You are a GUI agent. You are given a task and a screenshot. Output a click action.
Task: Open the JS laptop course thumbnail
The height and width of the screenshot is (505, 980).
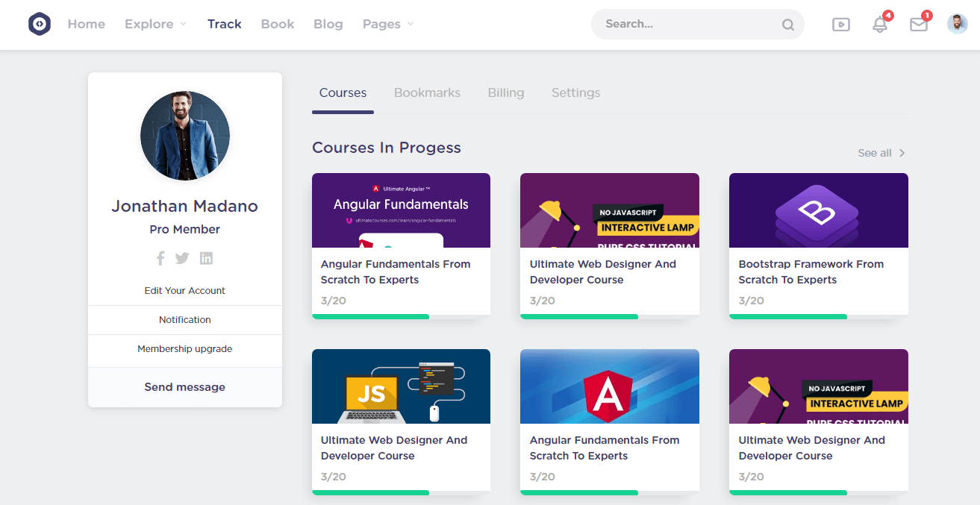[x=401, y=386]
